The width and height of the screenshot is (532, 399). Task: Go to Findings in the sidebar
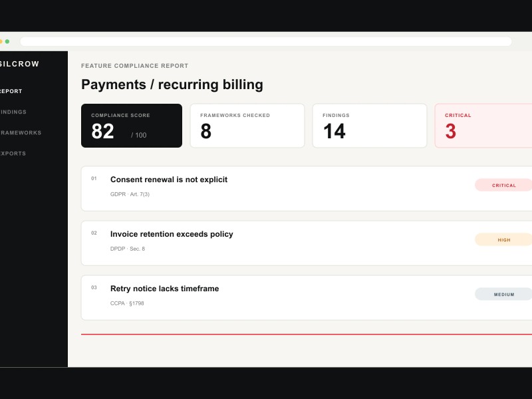tap(13, 112)
